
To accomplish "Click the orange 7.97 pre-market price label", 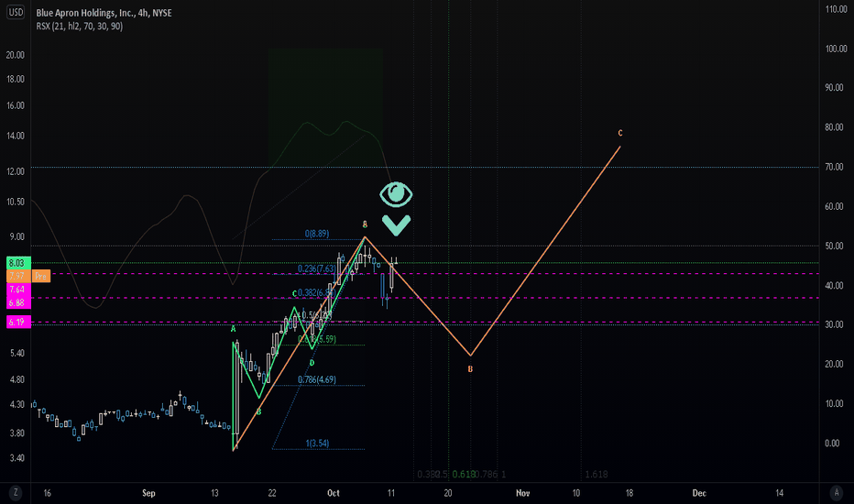I will coord(18,276).
